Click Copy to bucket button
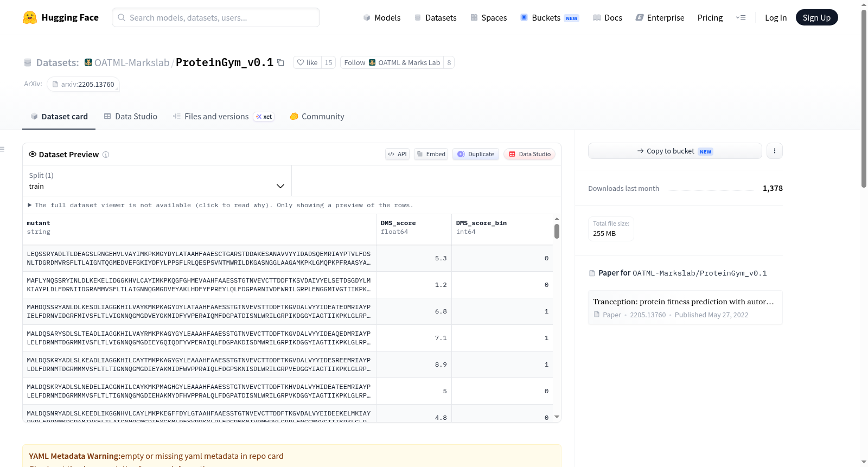The height and width of the screenshot is (467, 868). [675, 151]
